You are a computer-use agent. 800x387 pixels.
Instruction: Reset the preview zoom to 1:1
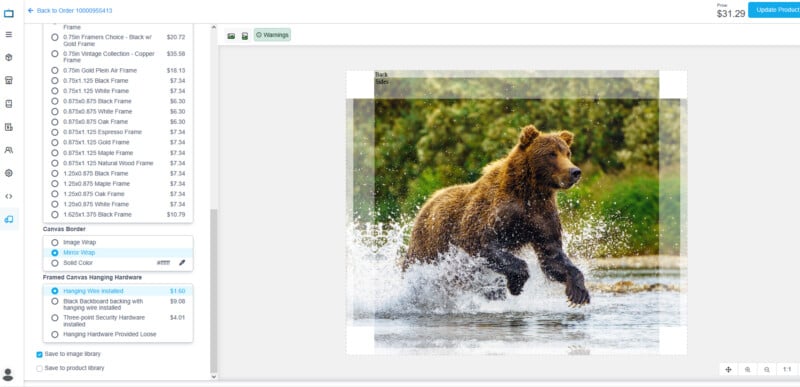tap(787, 370)
